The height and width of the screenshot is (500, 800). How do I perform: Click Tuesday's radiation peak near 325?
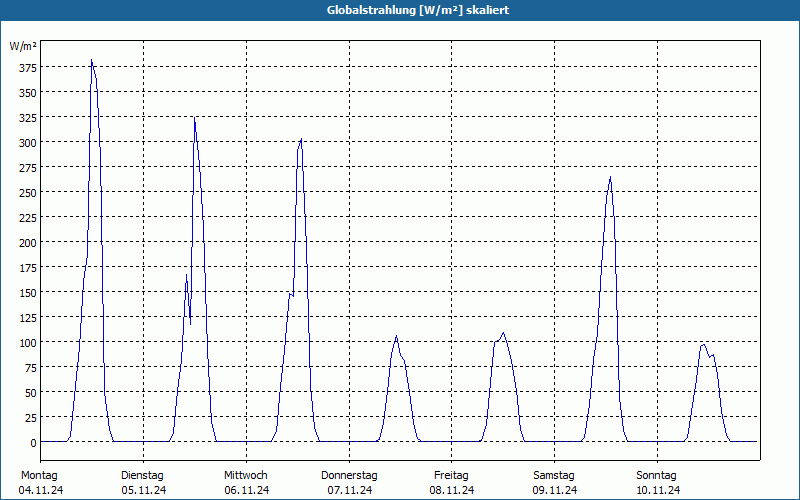[x=194, y=118]
